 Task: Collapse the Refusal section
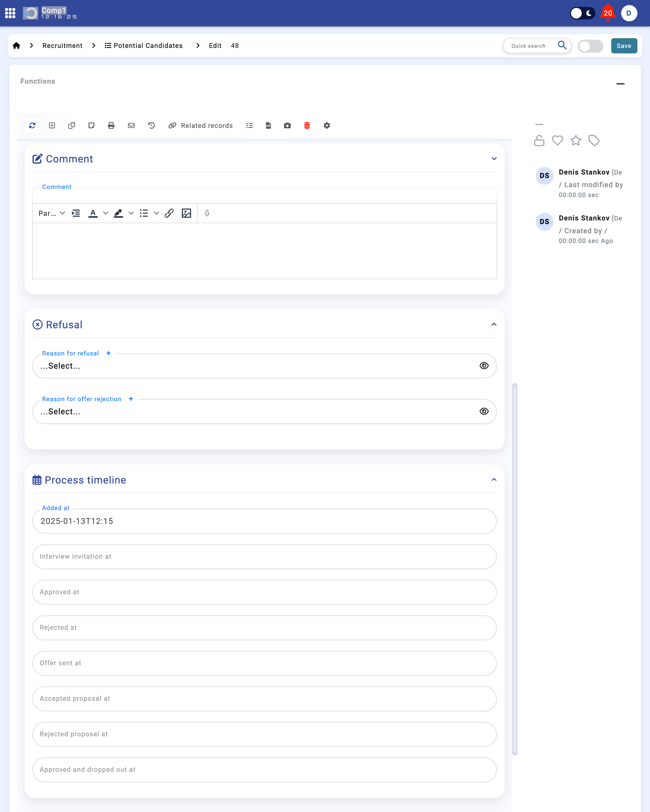click(x=494, y=324)
